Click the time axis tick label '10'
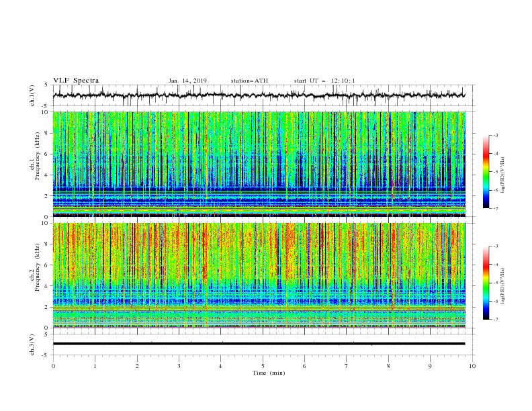This screenshot has width=532, height=411. coord(472,366)
